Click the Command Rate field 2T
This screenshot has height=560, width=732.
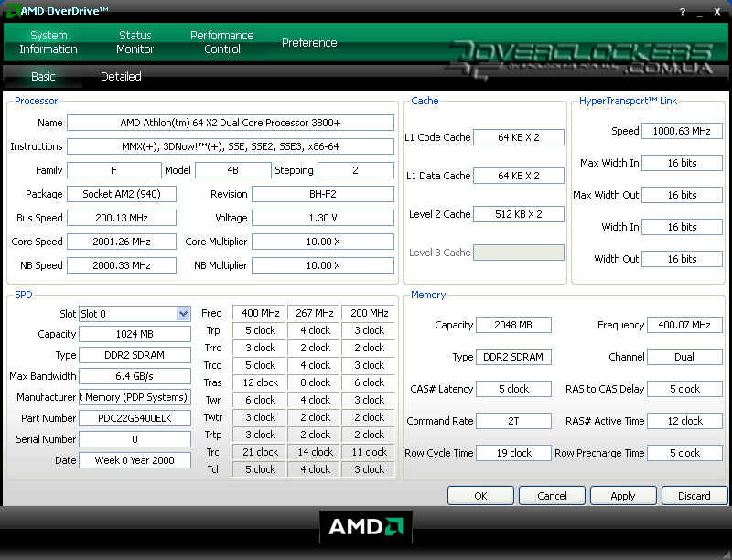(x=513, y=421)
